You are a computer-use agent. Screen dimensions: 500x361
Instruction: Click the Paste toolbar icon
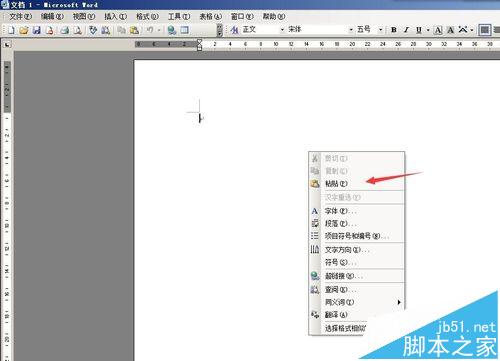pyautogui.click(x=134, y=30)
